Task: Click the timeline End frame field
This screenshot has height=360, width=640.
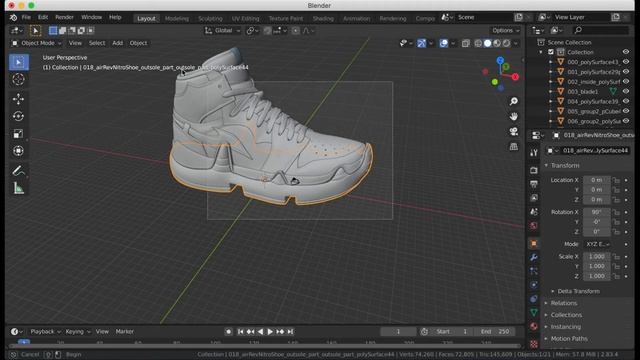Action: click(x=496, y=332)
